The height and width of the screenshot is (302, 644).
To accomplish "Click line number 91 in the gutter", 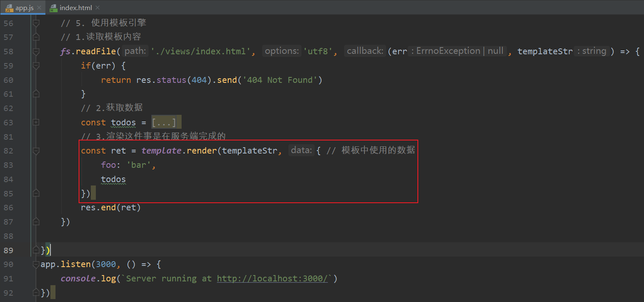I will (8, 278).
